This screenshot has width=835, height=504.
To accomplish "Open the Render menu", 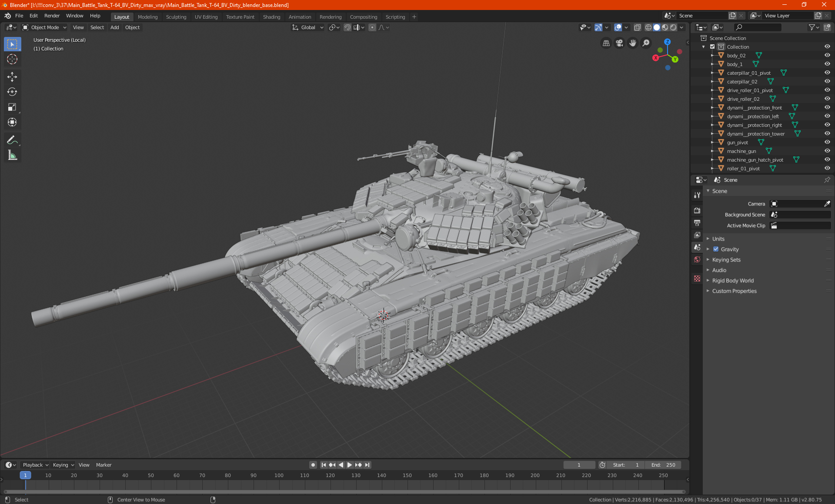I will tap(52, 16).
